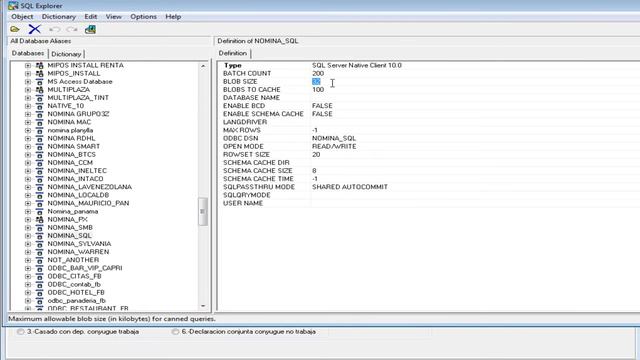Click the Open folder toolbar icon

tap(15, 29)
